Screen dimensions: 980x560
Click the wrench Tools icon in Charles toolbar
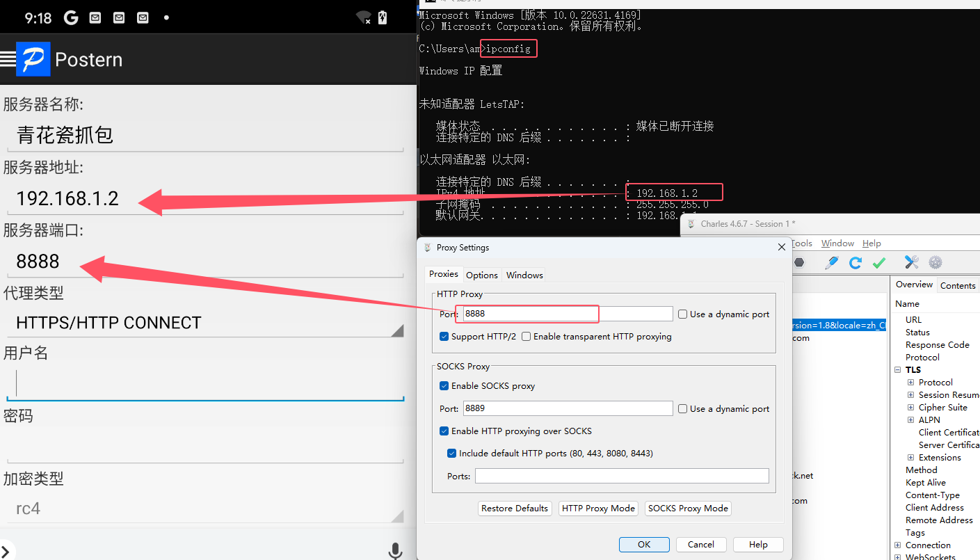tap(912, 262)
